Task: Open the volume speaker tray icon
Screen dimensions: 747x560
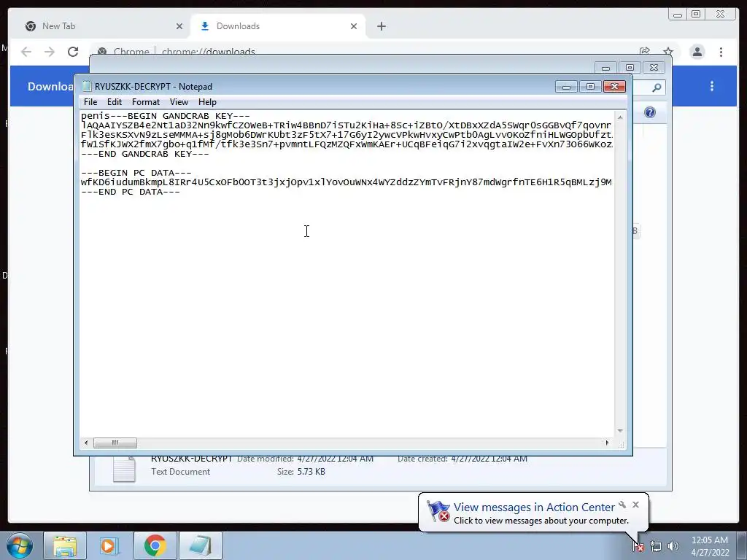Action: [673, 546]
